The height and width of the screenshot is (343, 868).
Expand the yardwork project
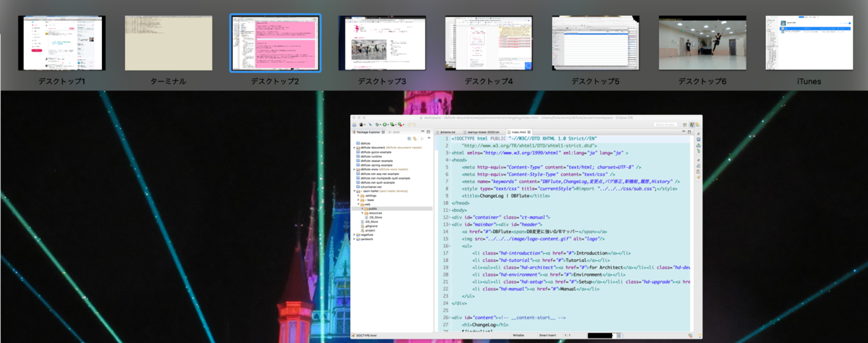(354, 240)
